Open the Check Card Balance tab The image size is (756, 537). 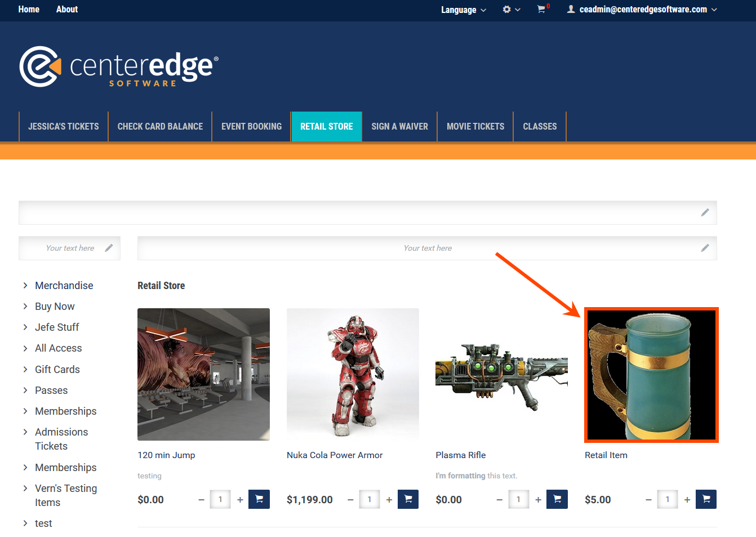160,126
